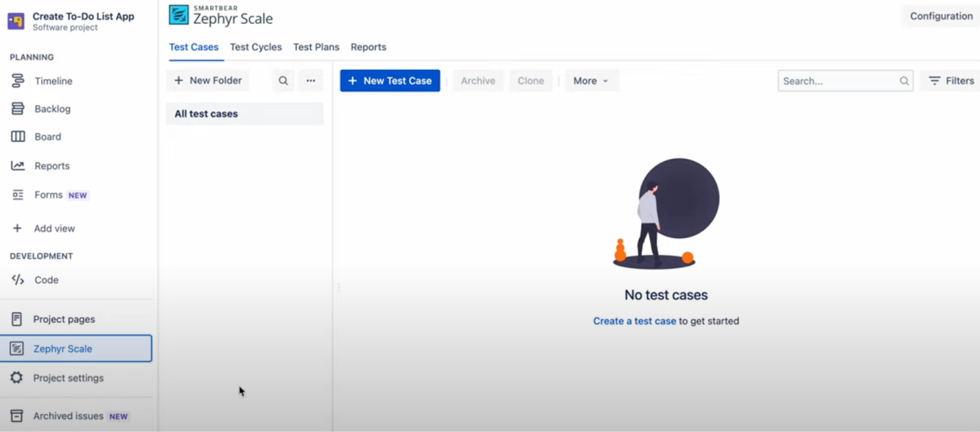Switch to the Test Plans tab

(316, 47)
